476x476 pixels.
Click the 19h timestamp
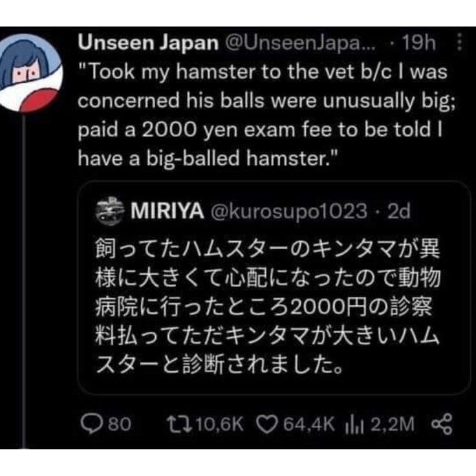[x=420, y=43]
